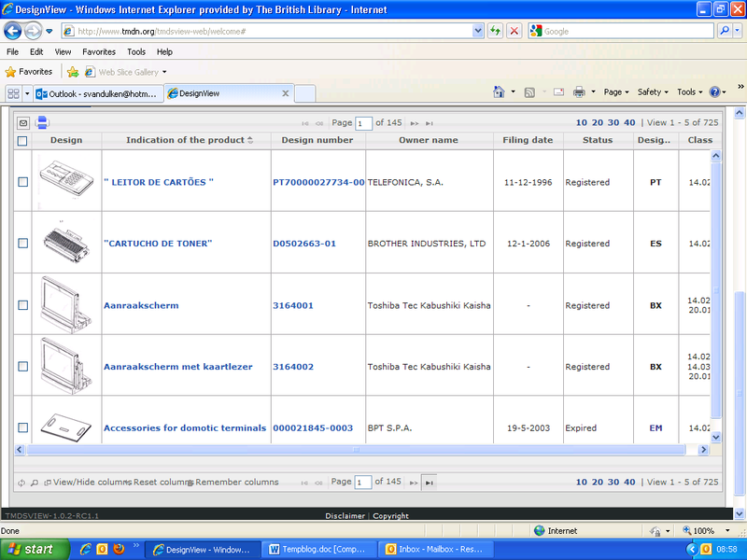The height and width of the screenshot is (560, 747).
Task: Open the Help menu
Action: pyautogui.click(x=164, y=52)
